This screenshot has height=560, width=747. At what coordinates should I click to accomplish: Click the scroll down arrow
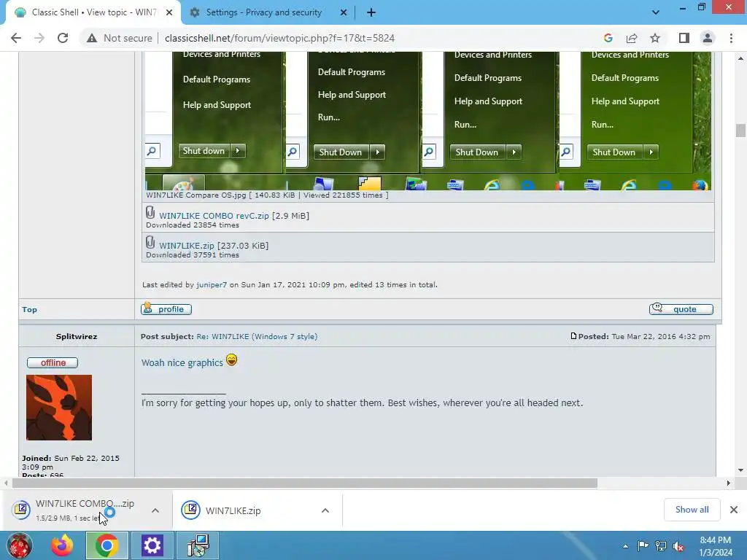[x=740, y=470]
